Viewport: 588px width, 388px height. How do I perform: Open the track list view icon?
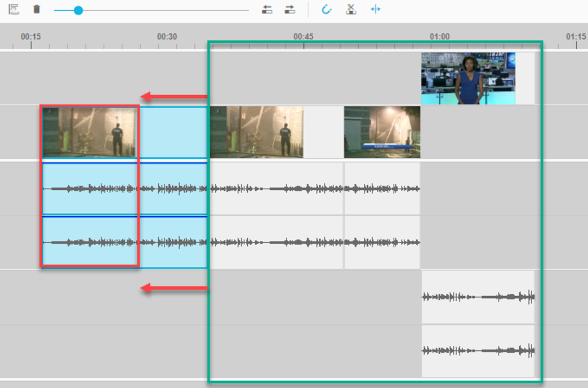point(12,9)
